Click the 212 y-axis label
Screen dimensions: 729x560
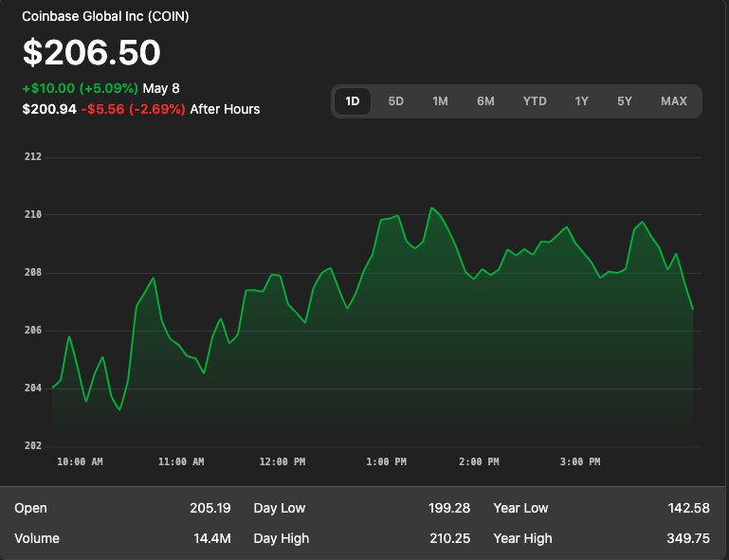tap(33, 156)
